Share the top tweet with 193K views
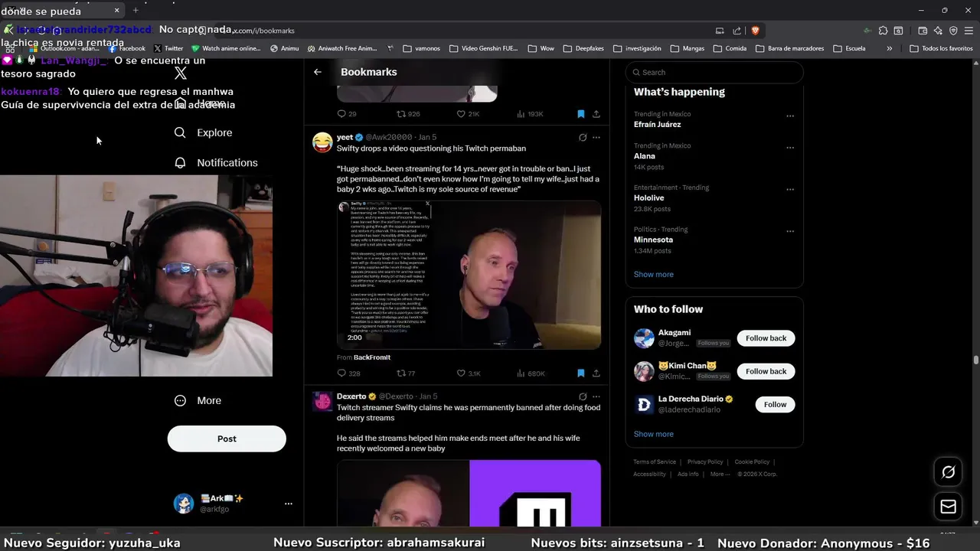980x551 pixels. coord(596,114)
